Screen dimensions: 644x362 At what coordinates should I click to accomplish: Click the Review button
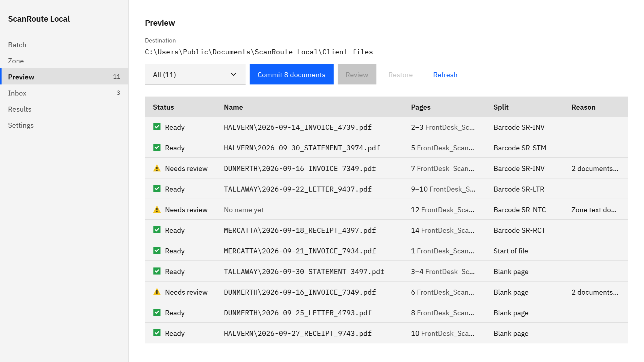[357, 74]
